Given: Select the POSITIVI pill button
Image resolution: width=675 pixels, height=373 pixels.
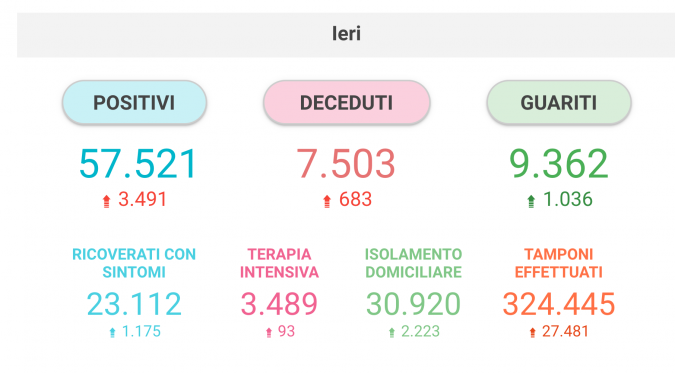Looking at the screenshot, I should (134, 103).
